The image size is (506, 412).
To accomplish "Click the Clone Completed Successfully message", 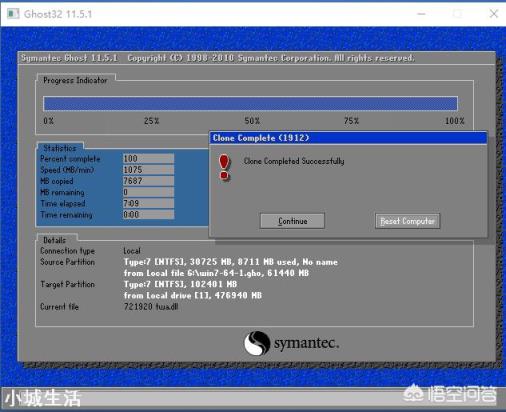I will tap(294, 161).
